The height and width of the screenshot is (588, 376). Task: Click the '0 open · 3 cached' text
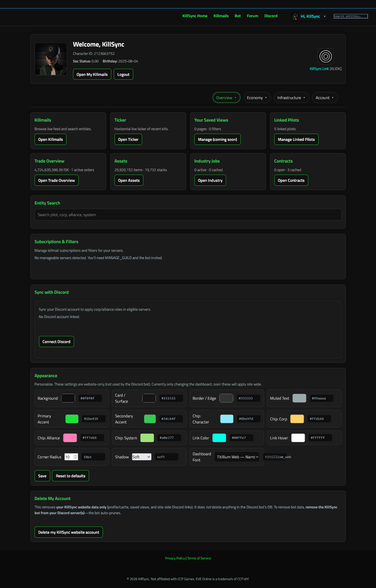click(288, 170)
